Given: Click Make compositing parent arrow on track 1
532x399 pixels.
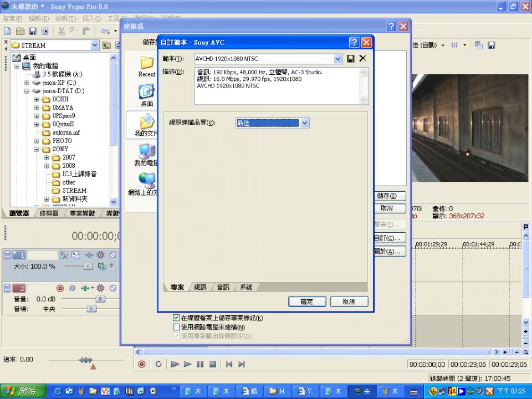Looking at the screenshot, I should coord(111,266).
